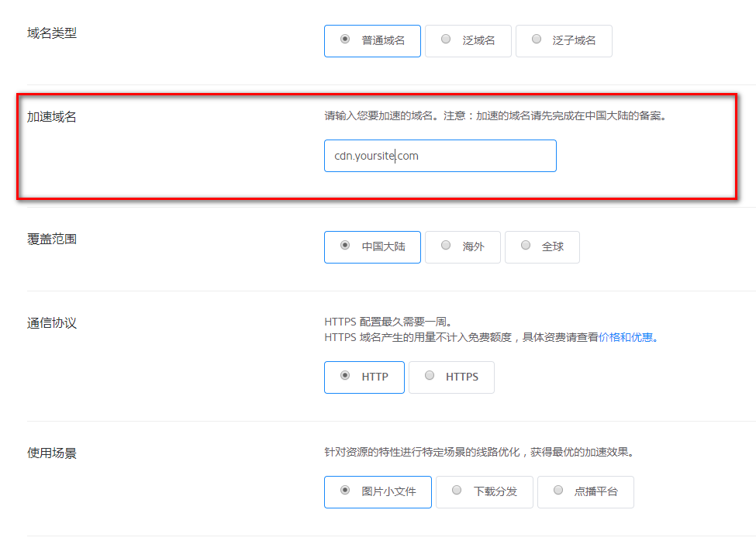756x541 pixels.
Task: Select the 泛子域名 domain type
Action: [x=564, y=41]
